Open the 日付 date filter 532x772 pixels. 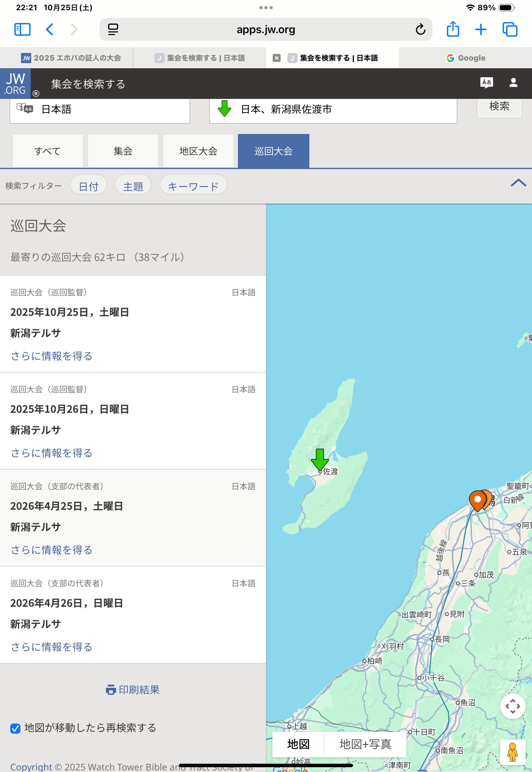pyautogui.click(x=88, y=186)
